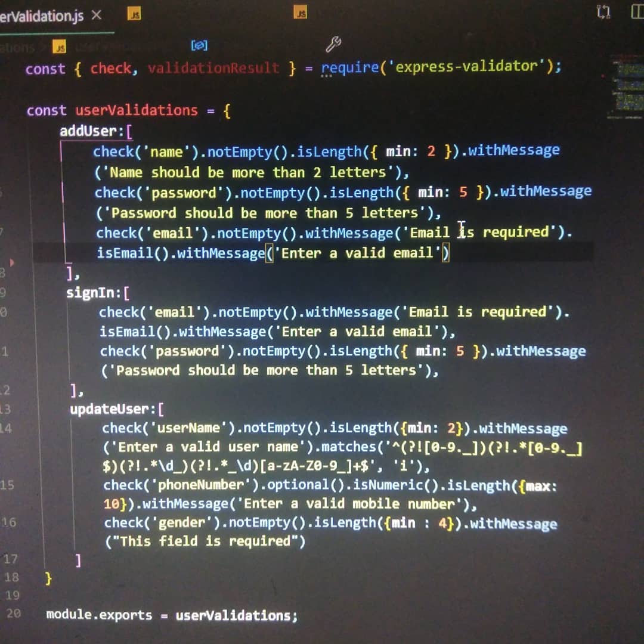The image size is (644, 644).
Task: Click module.exports statement on line 20
Action: [x=172, y=615]
